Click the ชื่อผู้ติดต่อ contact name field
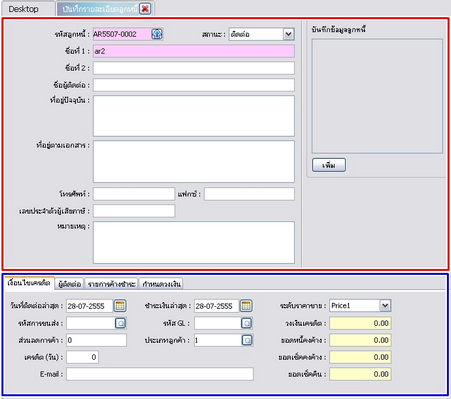The image size is (451, 399). [194, 85]
